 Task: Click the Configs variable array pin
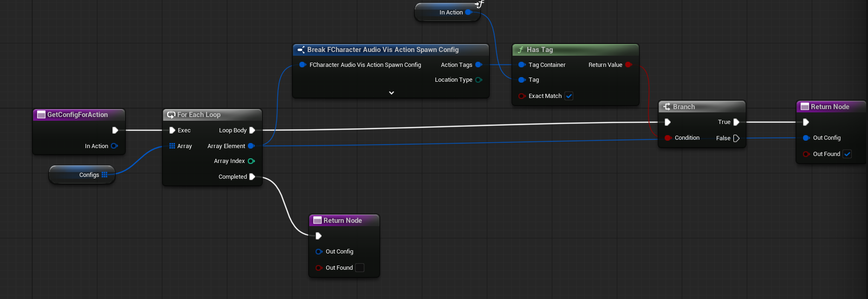tap(104, 175)
